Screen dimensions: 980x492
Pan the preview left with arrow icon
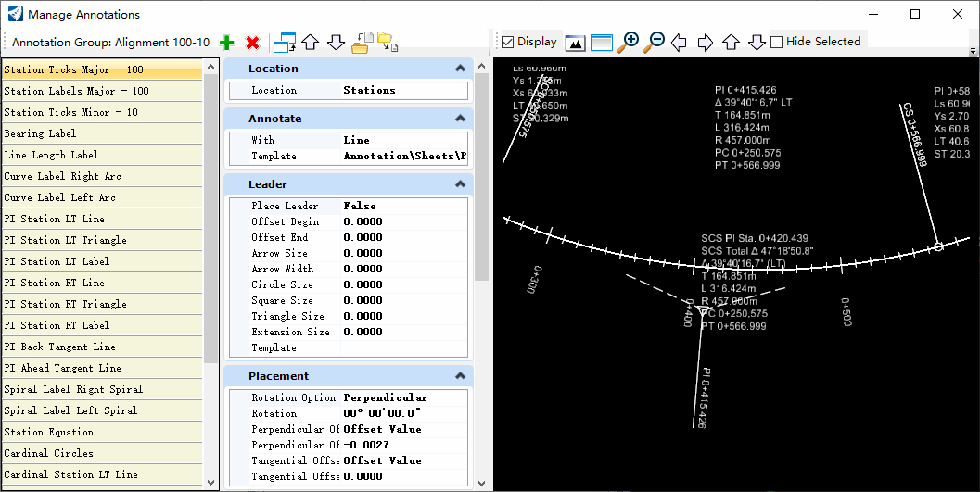pos(679,43)
